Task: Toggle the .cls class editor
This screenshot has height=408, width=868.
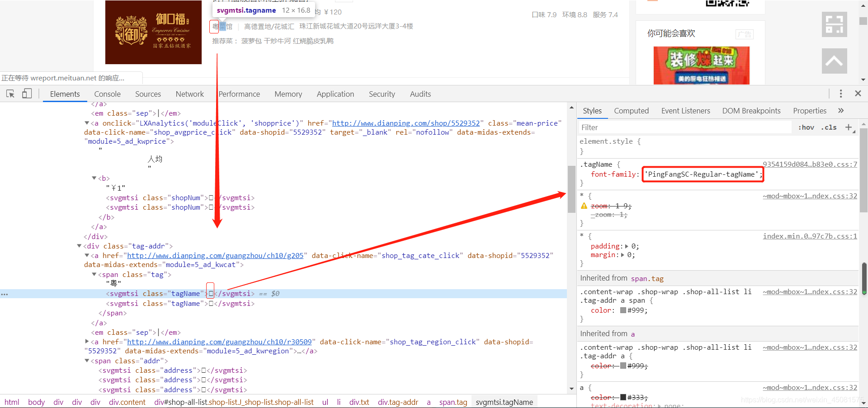Action: coord(829,127)
